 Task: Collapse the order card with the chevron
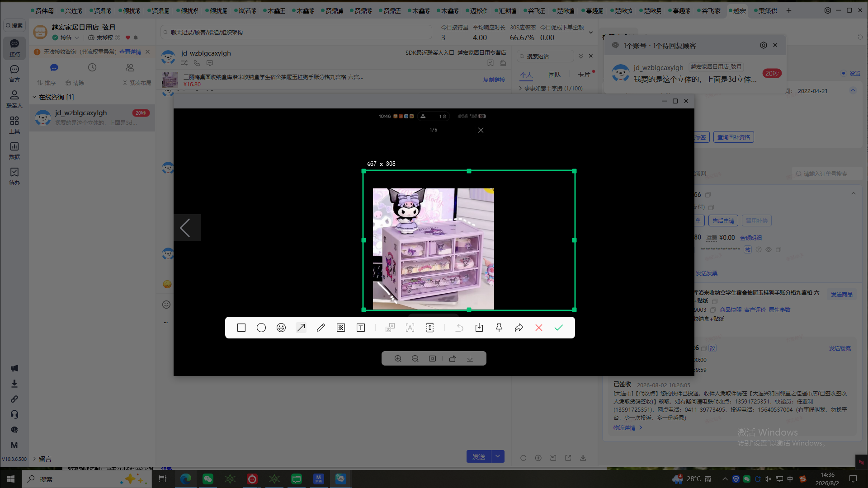pos(854,193)
